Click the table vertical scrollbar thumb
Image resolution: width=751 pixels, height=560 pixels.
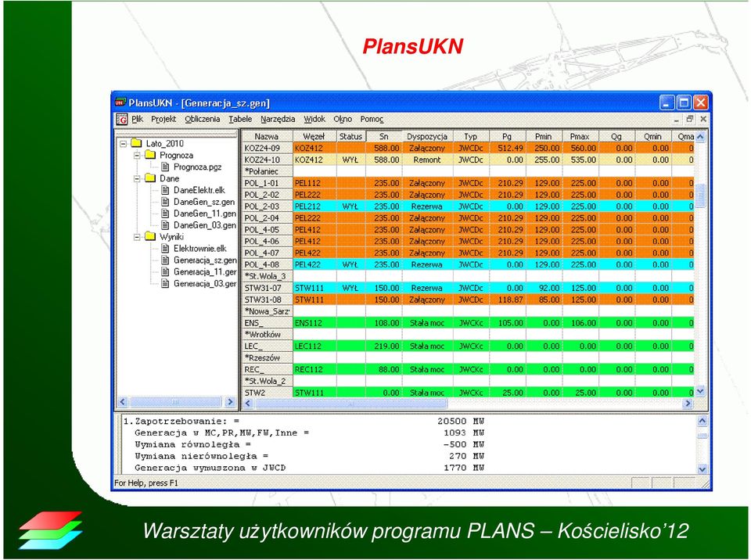[700, 196]
